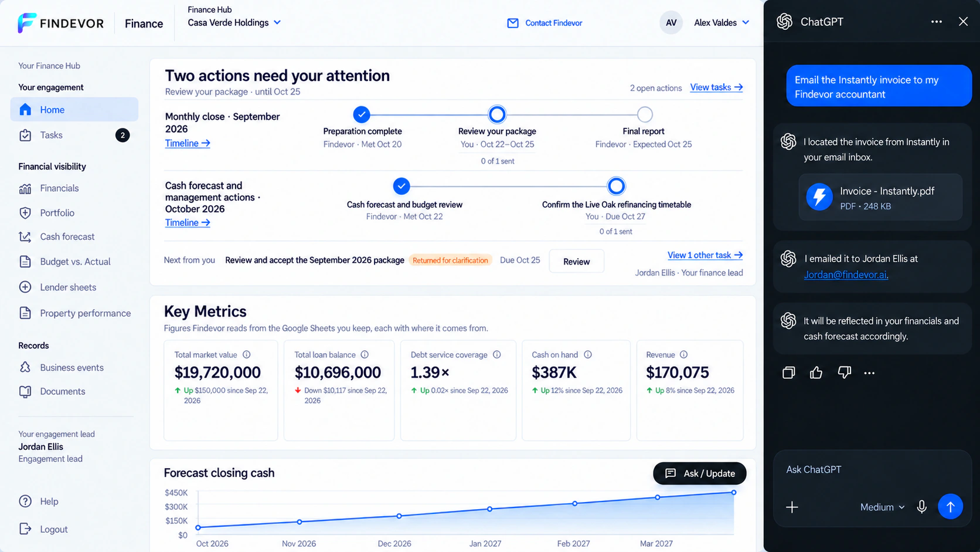Open the Jordan@findevor.ai email link
The image size is (980, 552).
pos(846,275)
